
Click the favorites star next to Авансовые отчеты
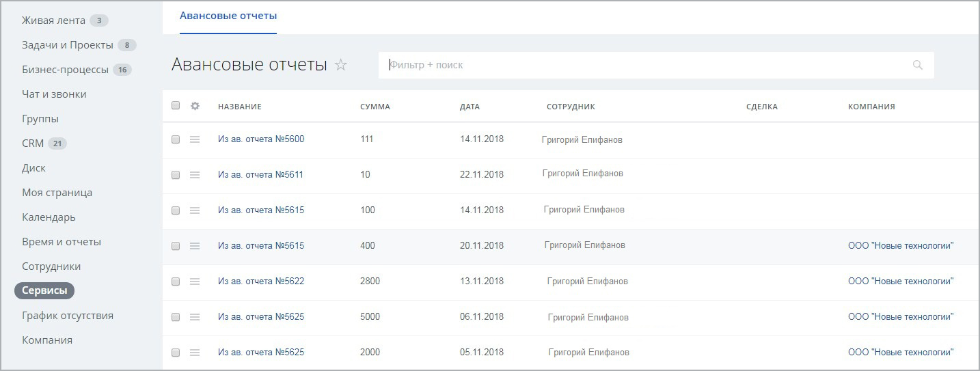click(341, 65)
